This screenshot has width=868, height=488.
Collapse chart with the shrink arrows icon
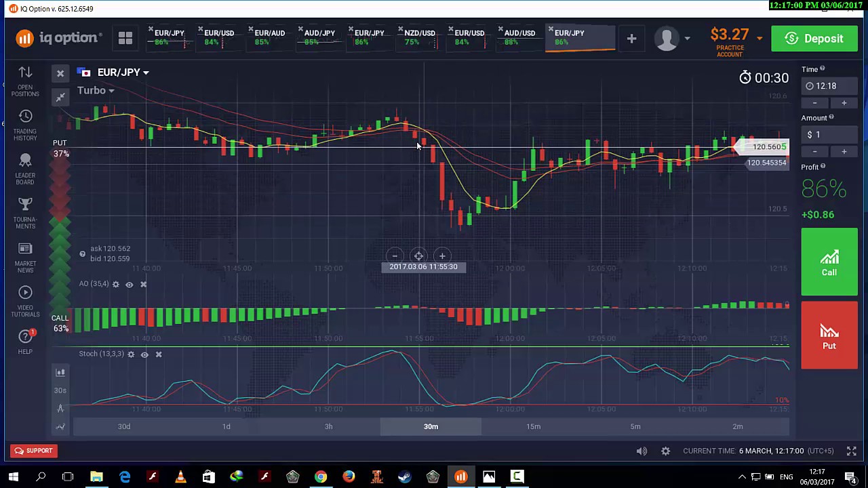click(60, 98)
